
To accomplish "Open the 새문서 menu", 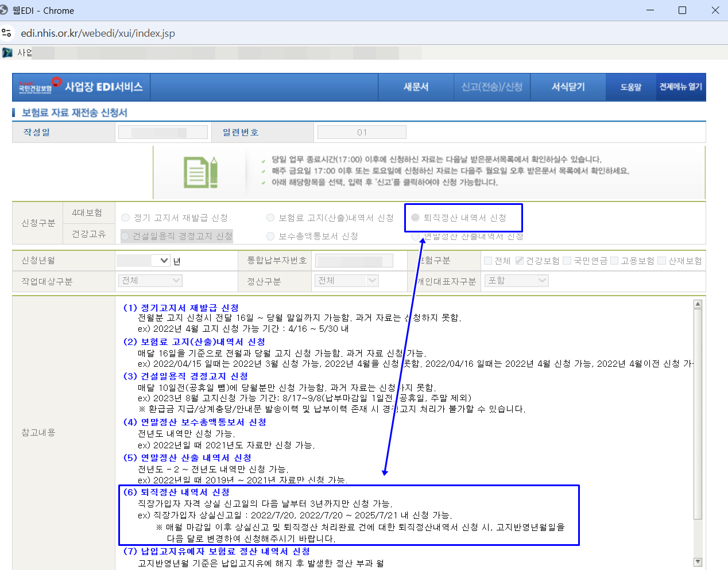I will click(416, 87).
